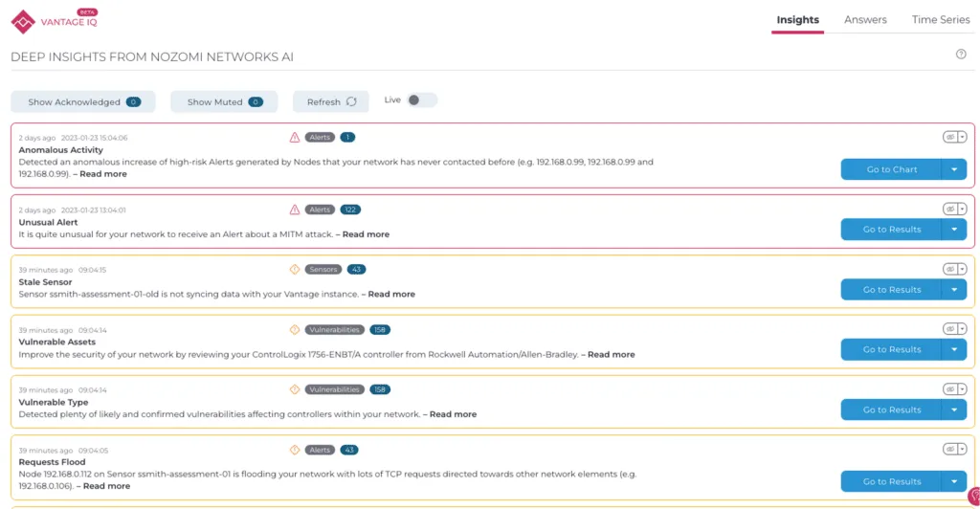Viewport: 980px width, 509px height.
Task: Click the Stale Sensor title
Action: pos(45,282)
